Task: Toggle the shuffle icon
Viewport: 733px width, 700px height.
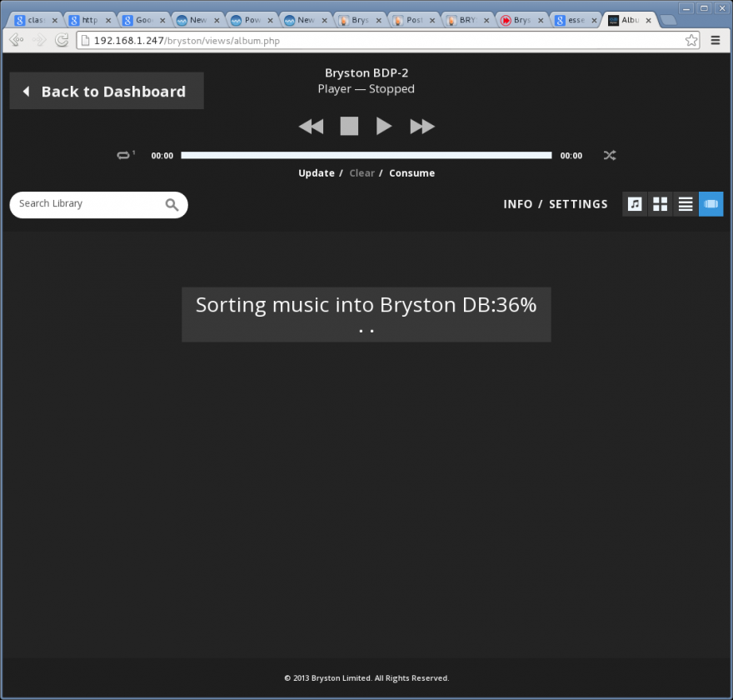Action: pyautogui.click(x=610, y=155)
